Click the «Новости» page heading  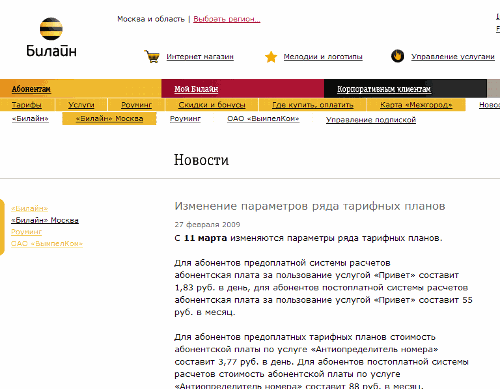(x=201, y=160)
